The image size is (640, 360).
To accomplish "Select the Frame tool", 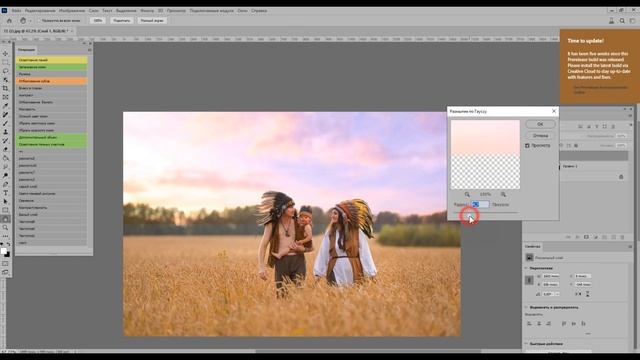I will 5,97.
